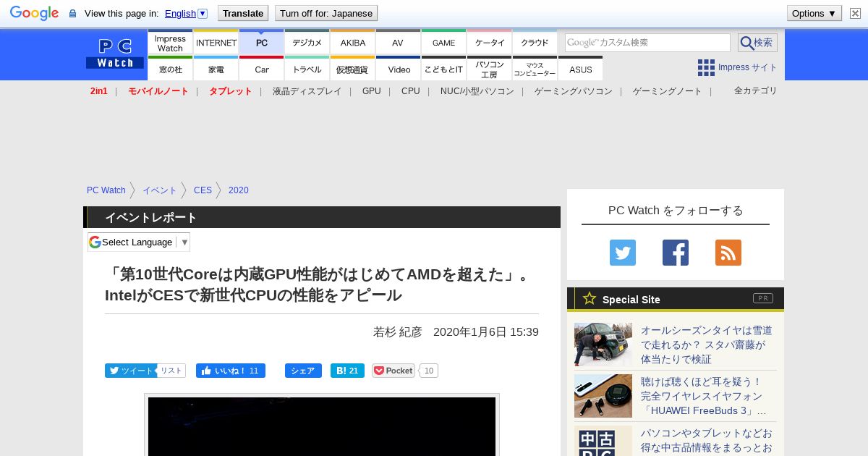Open the HUAWEI FreeBuds 3 thumbnail
The height and width of the screenshot is (456, 868).
(x=603, y=396)
